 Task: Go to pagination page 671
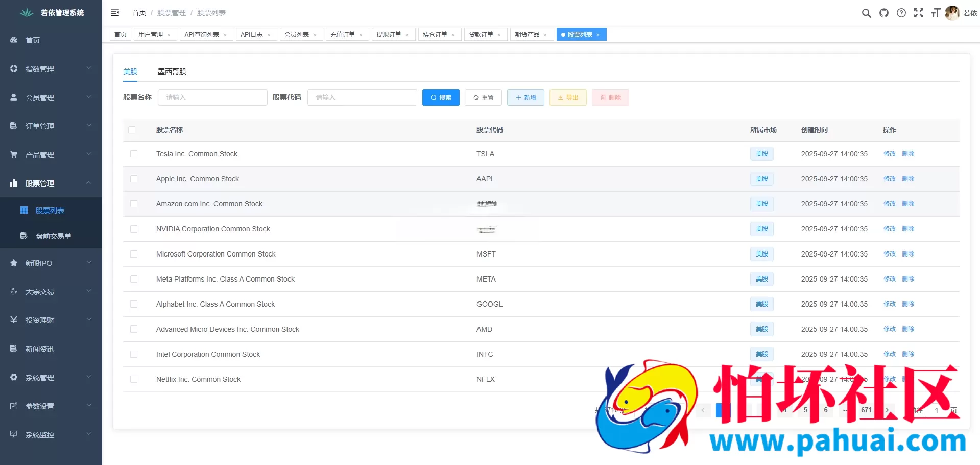click(x=867, y=410)
